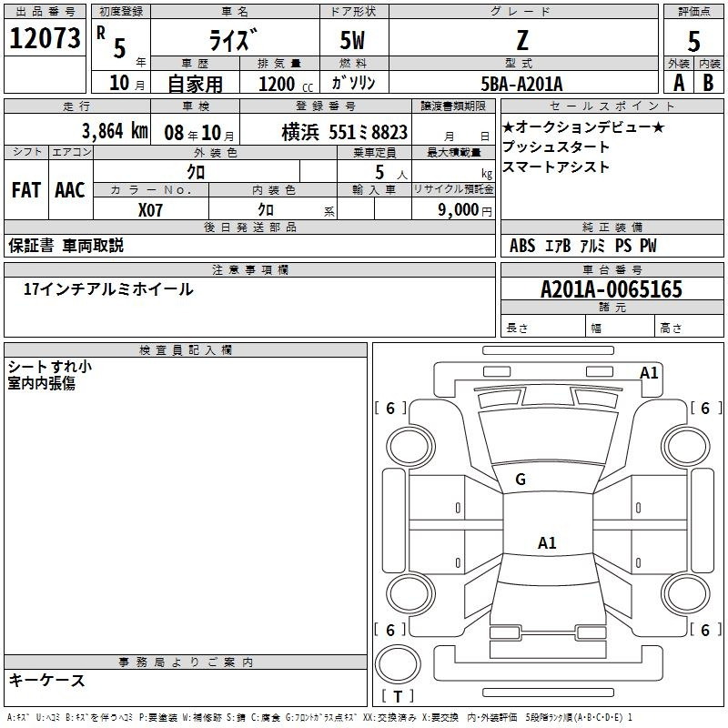Click mileage 3,864 km
The image size is (728, 728).
pyautogui.click(x=115, y=131)
